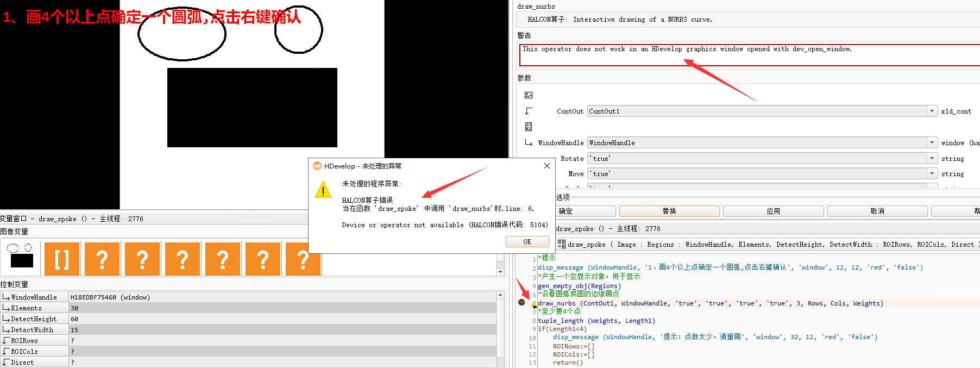The image size is (980, 368).
Task: Click the procedure icon beside draw_spoke signature
Action: 562,244
